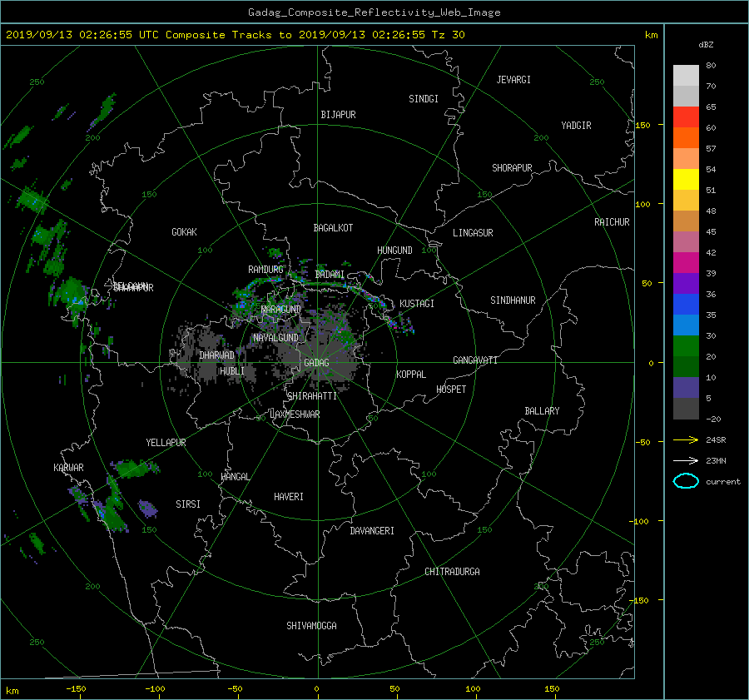Select the bright green dBZ legend swatch
Viewport: 749px width, 700px height.
(x=686, y=346)
